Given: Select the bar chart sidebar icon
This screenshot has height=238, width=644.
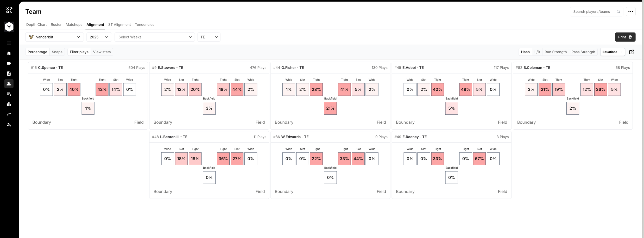Looking at the screenshot, I should click(9, 104).
